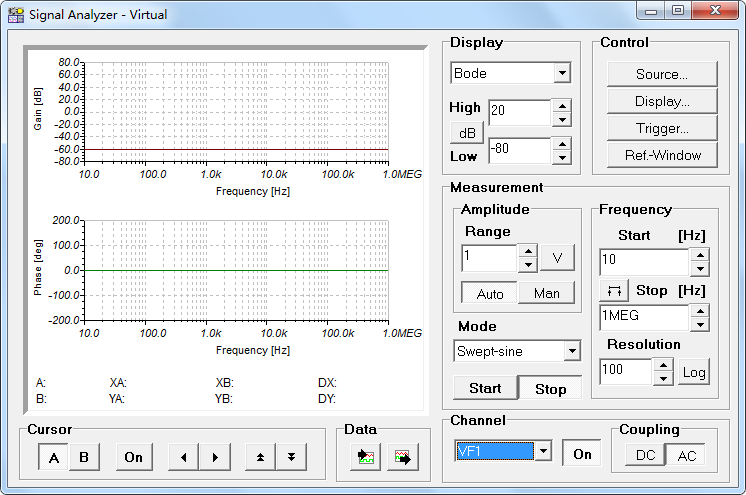Click the Source... button
746x495 pixels.
pyautogui.click(x=662, y=74)
